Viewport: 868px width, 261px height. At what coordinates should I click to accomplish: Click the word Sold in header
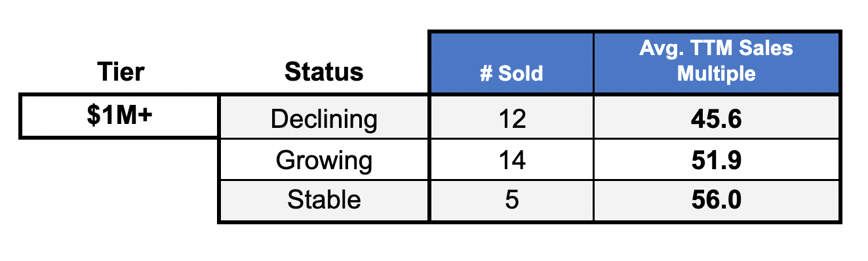(x=521, y=73)
